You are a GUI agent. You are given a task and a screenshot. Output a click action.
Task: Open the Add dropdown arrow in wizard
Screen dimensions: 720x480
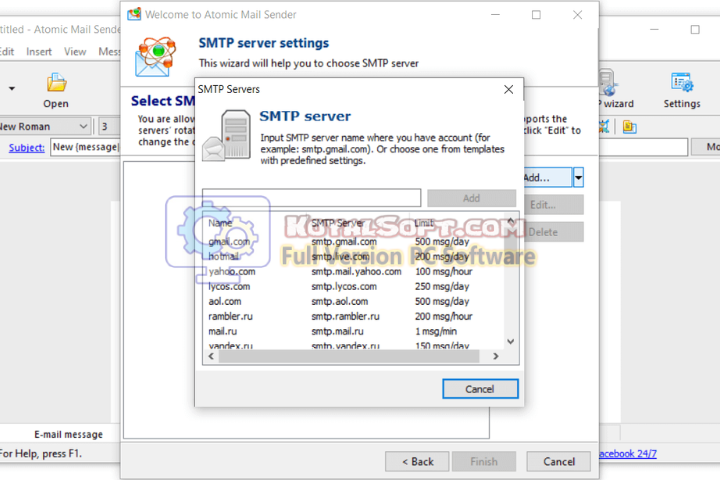578,177
